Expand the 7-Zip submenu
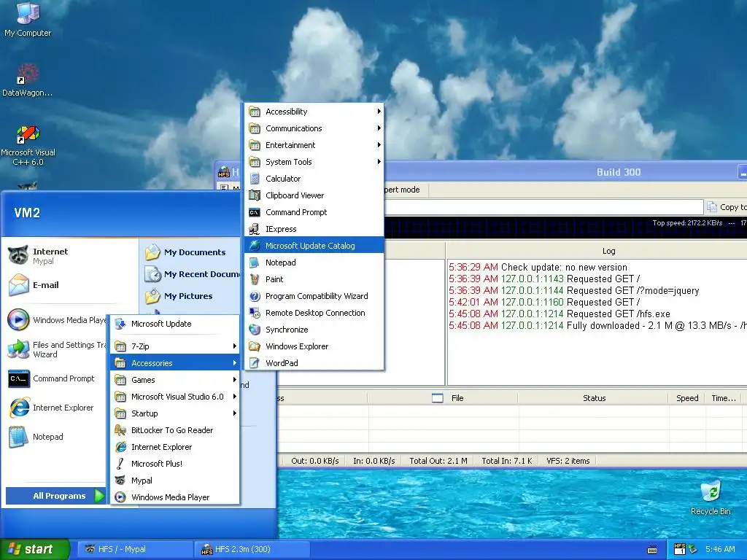Screen dimensions: 747x560 click(174, 346)
